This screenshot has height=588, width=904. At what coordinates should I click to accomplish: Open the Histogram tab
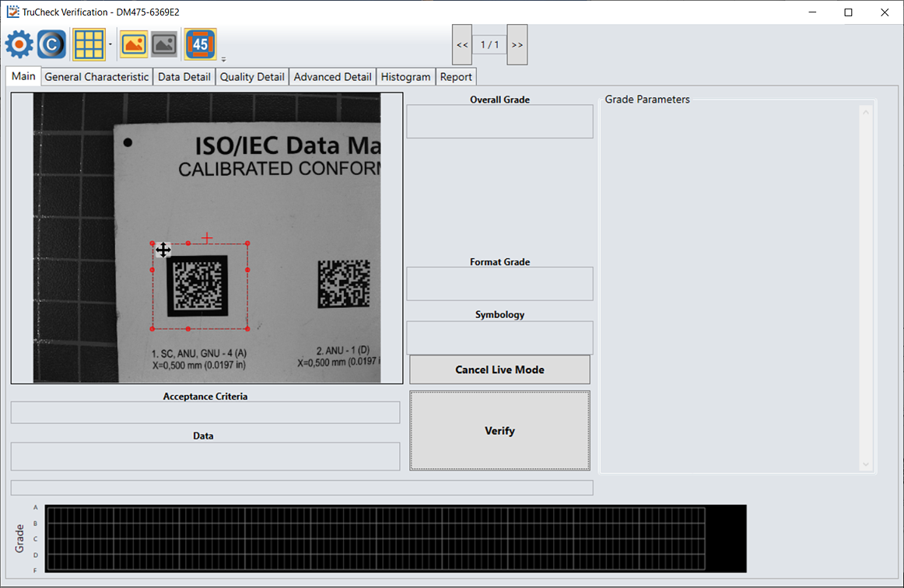(x=405, y=76)
